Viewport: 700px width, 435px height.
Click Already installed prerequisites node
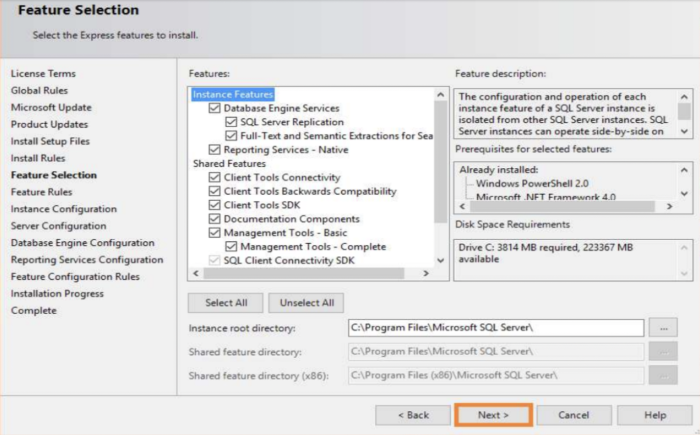tap(499, 170)
